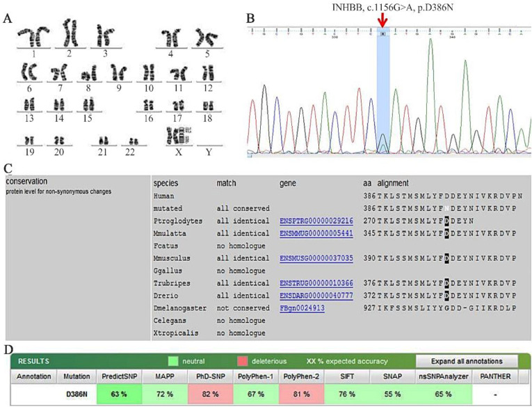This screenshot has height=407, width=532.
Task: Click the Dmelanogaster species row label
Action: 180,308
